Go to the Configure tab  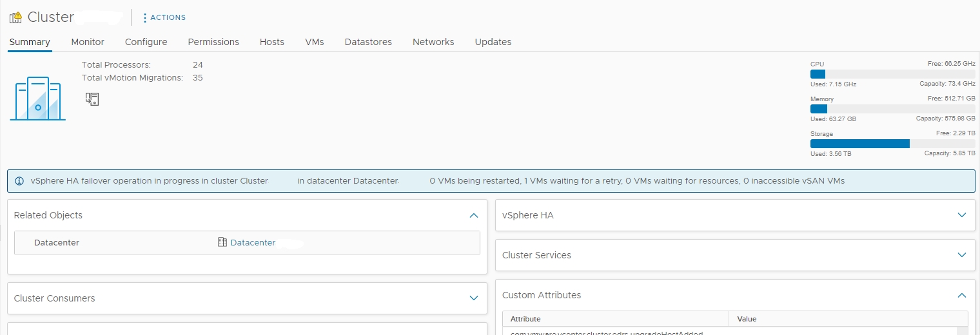click(x=146, y=42)
